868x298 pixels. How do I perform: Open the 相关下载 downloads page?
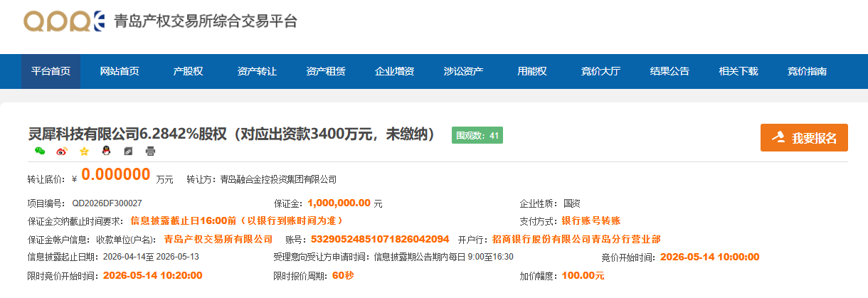(739, 71)
